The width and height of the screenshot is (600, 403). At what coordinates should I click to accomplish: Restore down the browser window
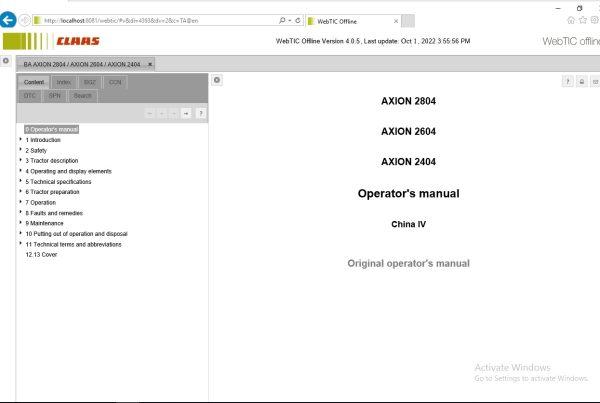pyautogui.click(x=579, y=8)
